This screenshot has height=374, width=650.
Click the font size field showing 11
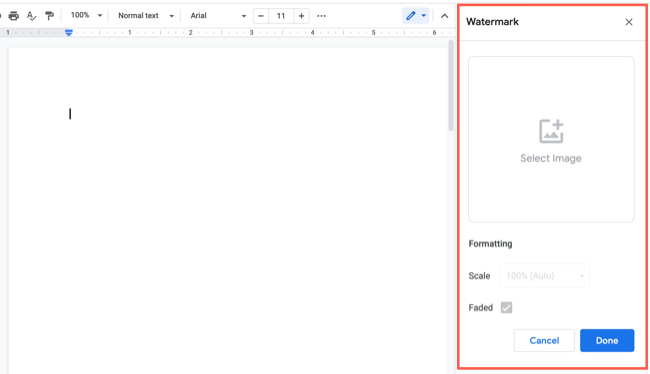(x=281, y=16)
